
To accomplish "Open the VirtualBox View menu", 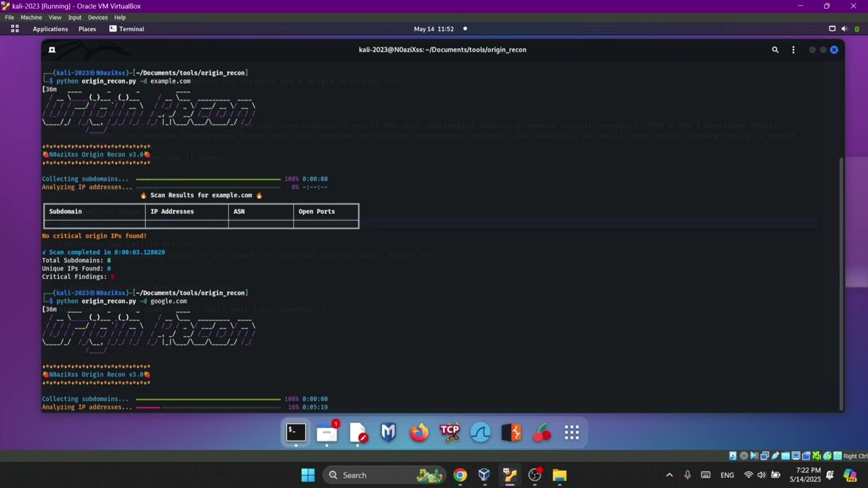I will [55, 17].
